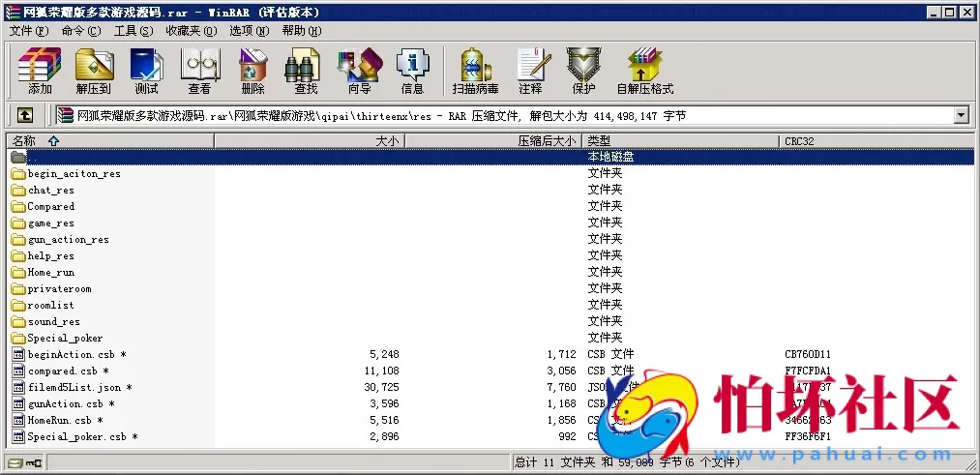Select the sound_res folder
980x475 pixels.
(54, 321)
